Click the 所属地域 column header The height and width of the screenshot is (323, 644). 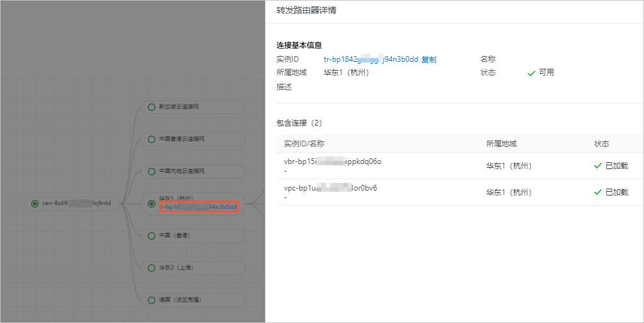click(x=502, y=143)
